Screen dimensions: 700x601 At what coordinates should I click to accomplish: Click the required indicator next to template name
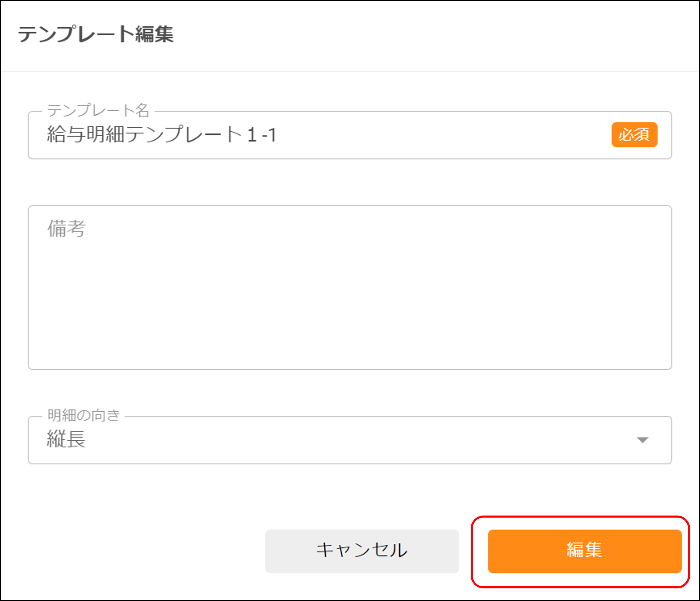click(634, 135)
